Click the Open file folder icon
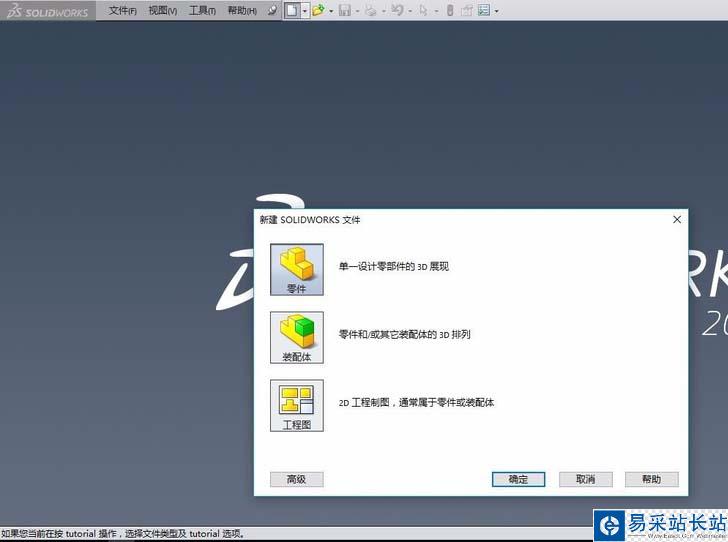 coord(318,10)
